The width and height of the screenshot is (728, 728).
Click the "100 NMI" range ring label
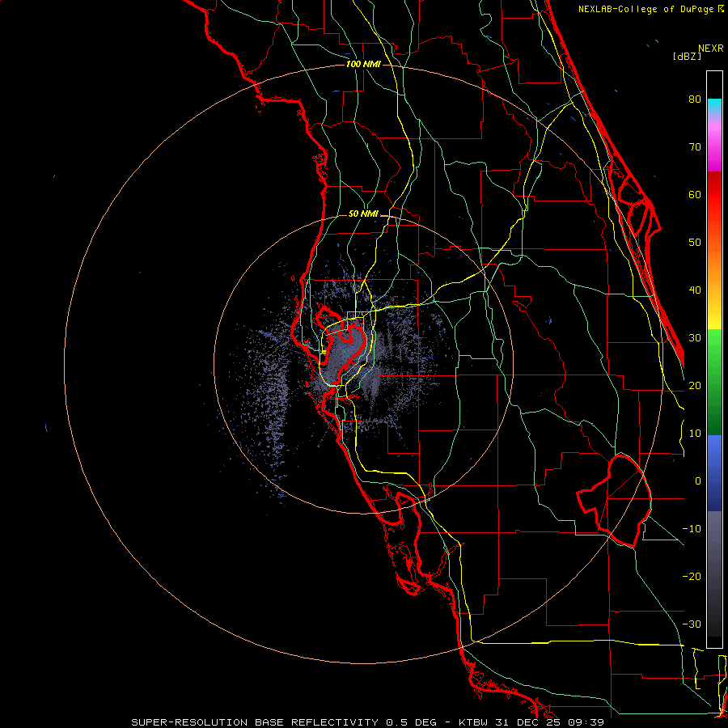363,64
